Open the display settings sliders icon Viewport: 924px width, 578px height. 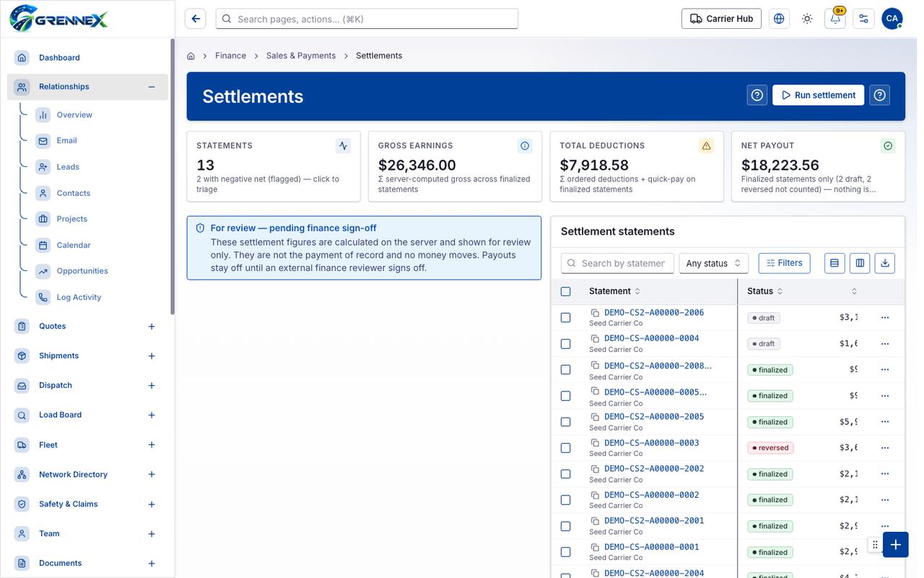(x=863, y=19)
